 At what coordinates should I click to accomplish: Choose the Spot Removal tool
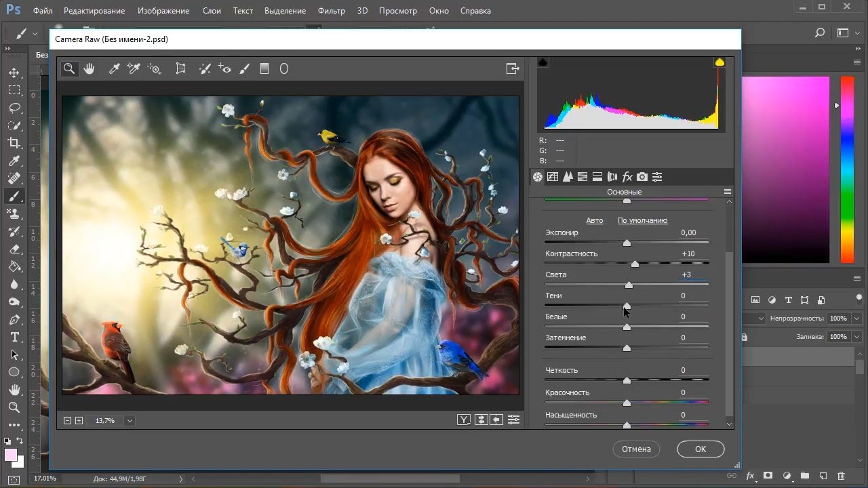point(205,68)
